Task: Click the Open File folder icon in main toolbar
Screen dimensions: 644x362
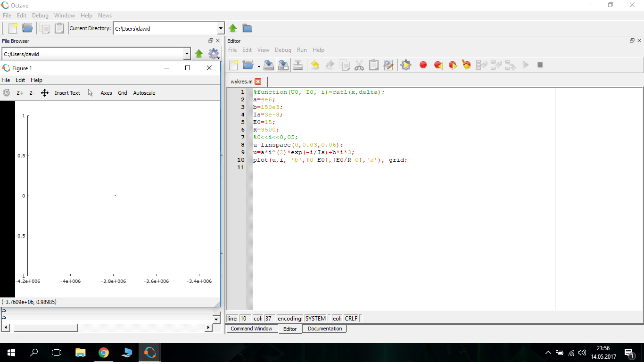Action: click(x=27, y=28)
